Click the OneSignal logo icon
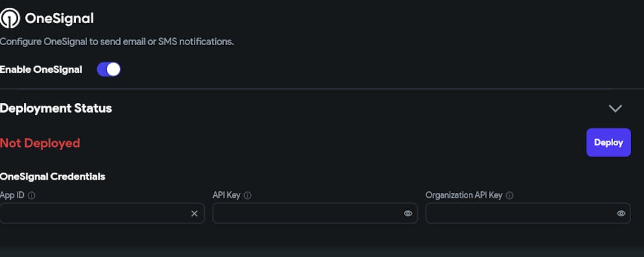This screenshot has height=257, width=644. 10,18
